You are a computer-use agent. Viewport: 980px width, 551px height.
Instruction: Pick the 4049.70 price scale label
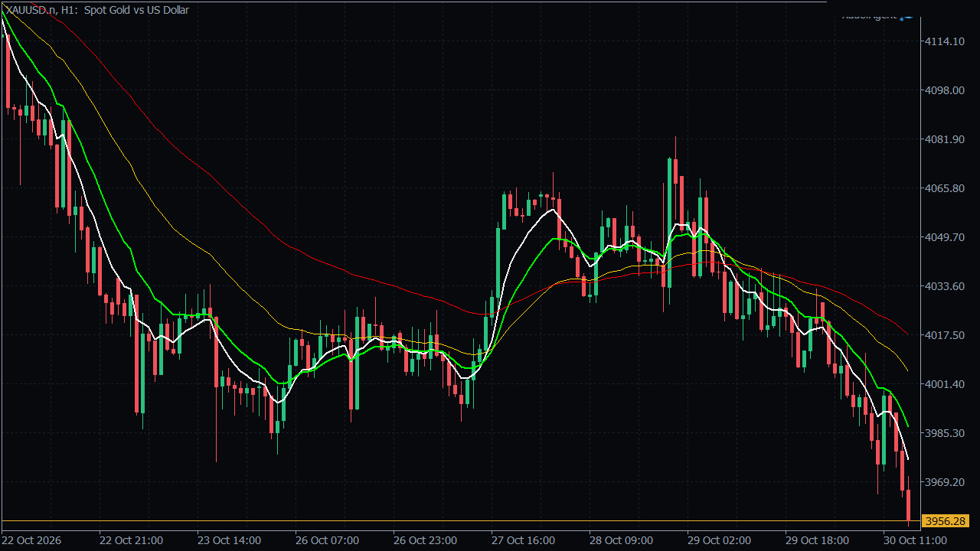945,237
